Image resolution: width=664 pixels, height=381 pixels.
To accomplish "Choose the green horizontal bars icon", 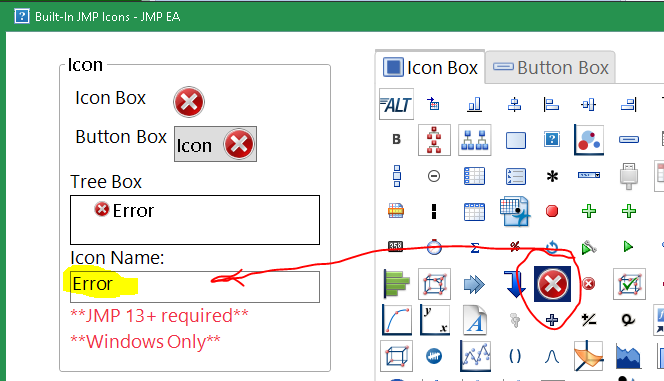I will click(396, 284).
